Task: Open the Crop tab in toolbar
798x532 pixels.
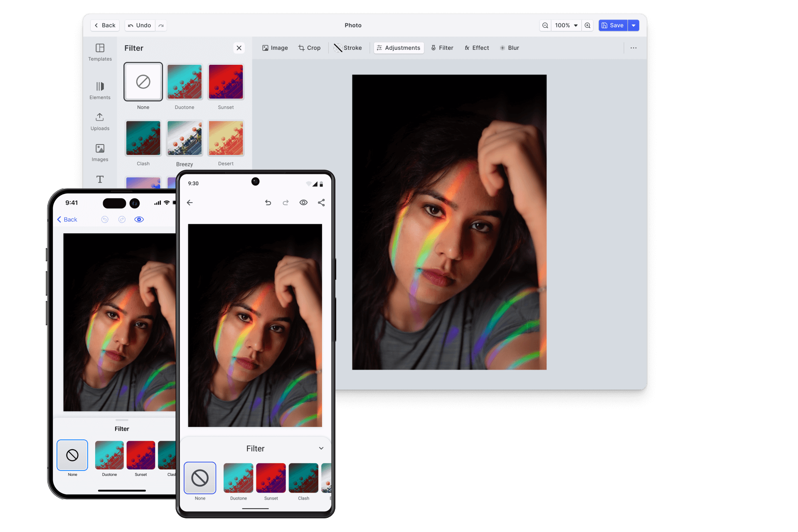Action: point(309,48)
